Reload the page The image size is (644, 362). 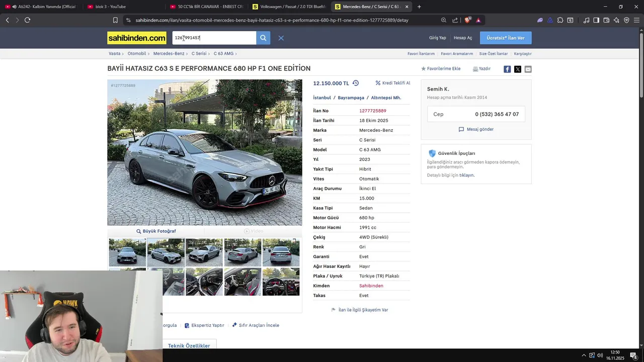coord(27,20)
